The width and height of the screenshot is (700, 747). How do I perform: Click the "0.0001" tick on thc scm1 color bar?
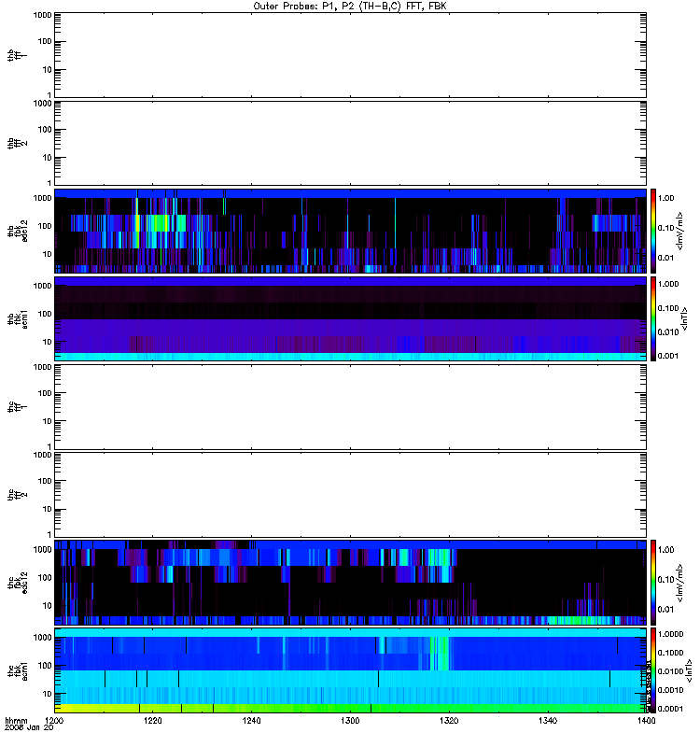click(670, 709)
